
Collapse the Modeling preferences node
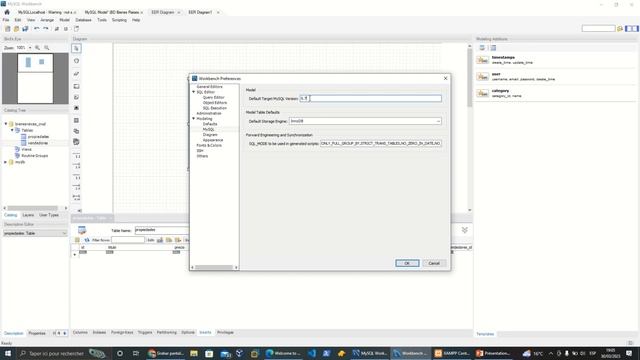193,119
